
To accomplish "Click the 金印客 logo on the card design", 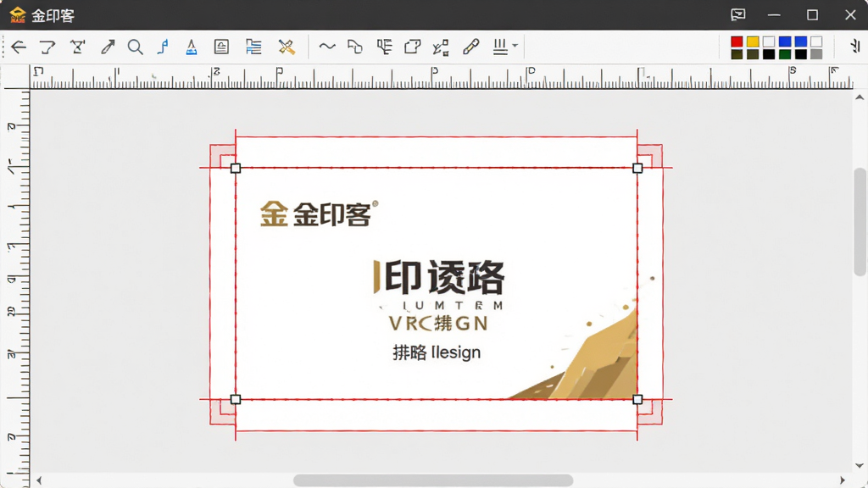I will [x=320, y=213].
